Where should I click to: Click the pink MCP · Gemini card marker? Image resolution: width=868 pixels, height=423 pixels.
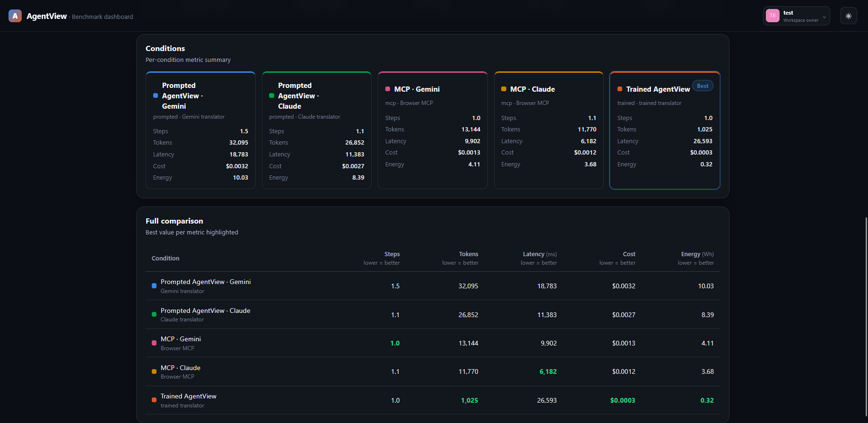pyautogui.click(x=388, y=89)
